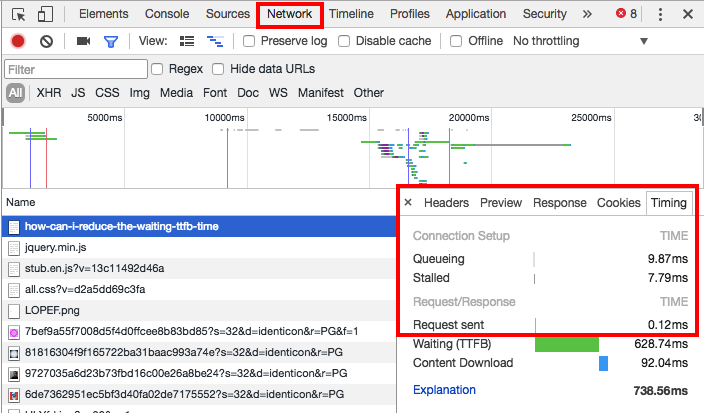The image size is (704, 413).
Task: Close the request details pane
Action: pos(408,202)
